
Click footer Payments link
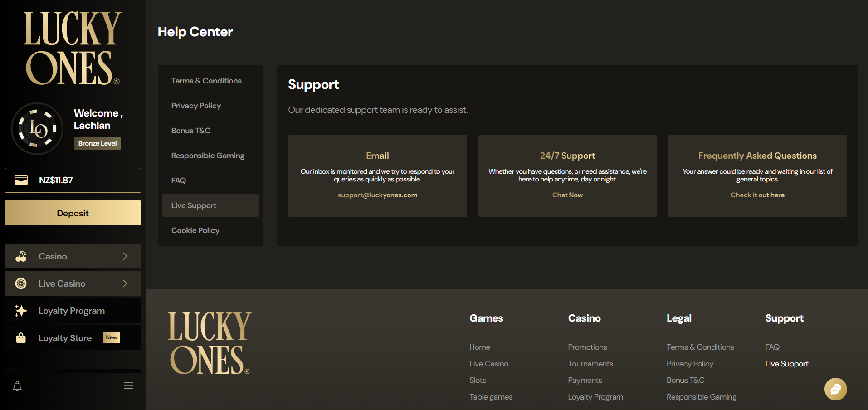tap(585, 380)
